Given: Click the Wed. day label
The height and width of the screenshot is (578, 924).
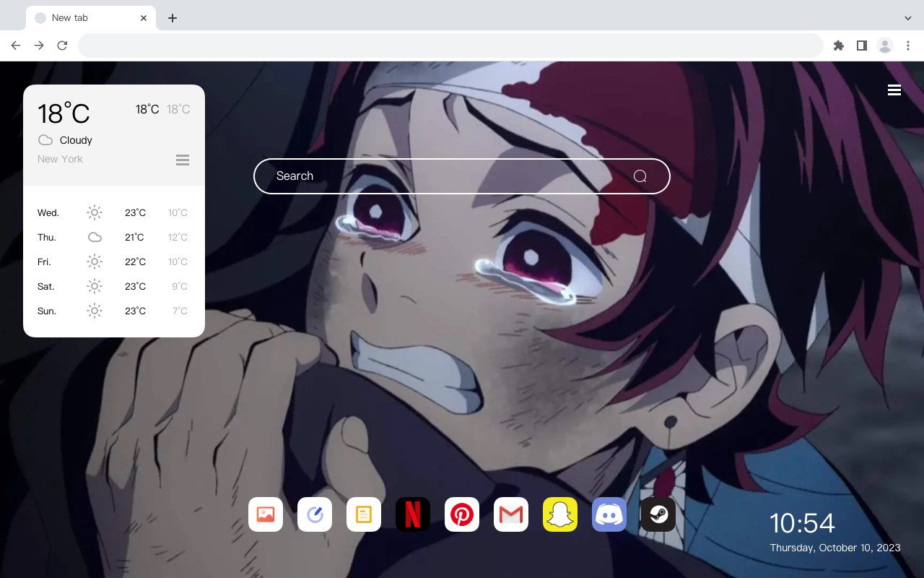Looking at the screenshot, I should [48, 212].
